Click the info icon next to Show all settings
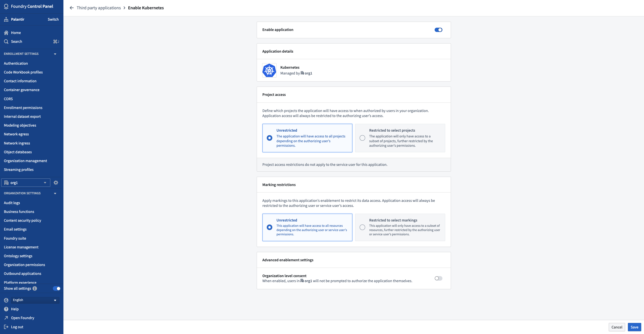The height and width of the screenshot is (334, 644). [x=35, y=288]
